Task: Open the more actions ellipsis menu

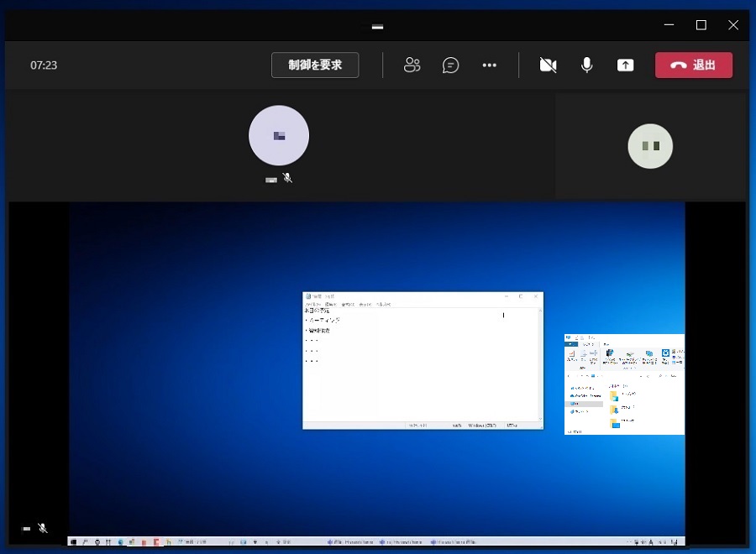Action: (x=490, y=65)
